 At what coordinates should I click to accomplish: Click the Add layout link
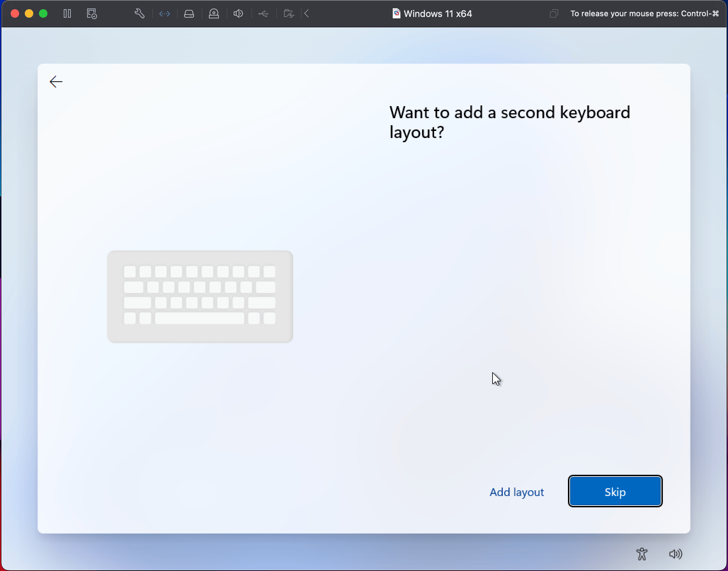(x=517, y=492)
